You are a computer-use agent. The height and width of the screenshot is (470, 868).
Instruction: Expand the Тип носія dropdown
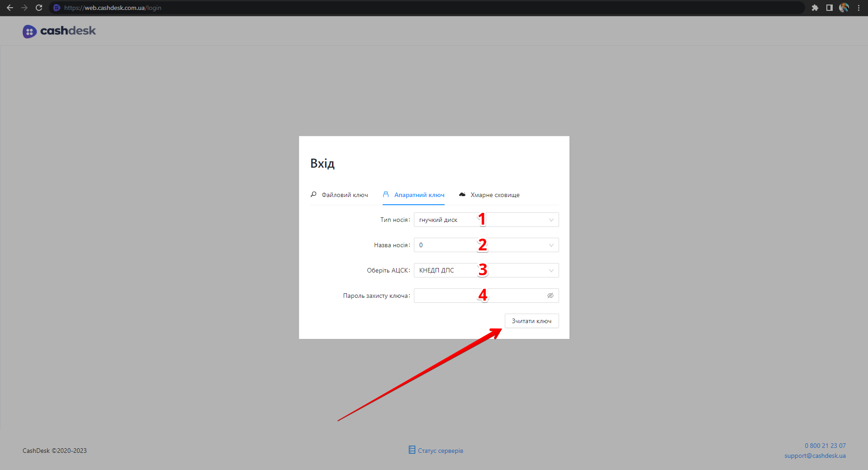coord(551,220)
